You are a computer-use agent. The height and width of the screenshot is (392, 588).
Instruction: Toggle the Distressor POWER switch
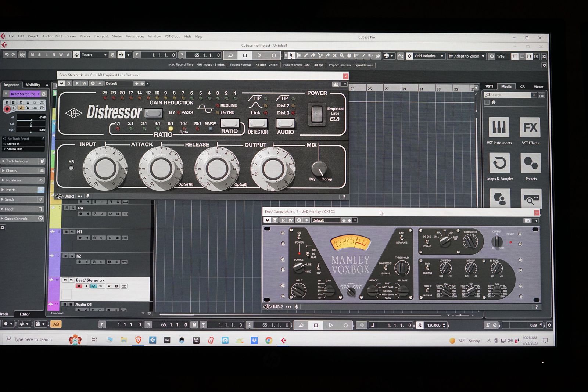(x=316, y=114)
